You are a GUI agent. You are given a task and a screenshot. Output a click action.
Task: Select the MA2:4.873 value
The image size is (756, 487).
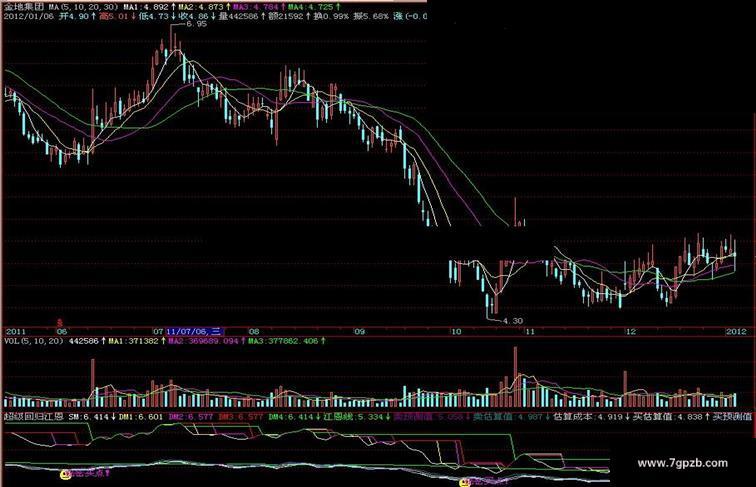pyautogui.click(x=201, y=7)
